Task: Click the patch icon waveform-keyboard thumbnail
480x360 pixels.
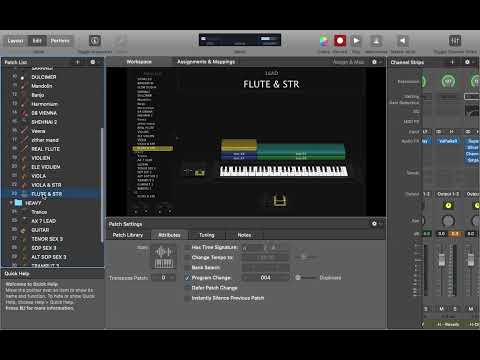Action: (163, 257)
